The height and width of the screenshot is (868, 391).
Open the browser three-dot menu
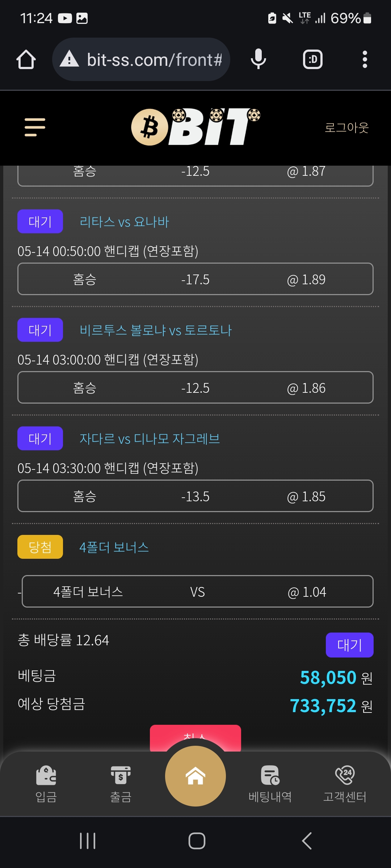coord(365,60)
